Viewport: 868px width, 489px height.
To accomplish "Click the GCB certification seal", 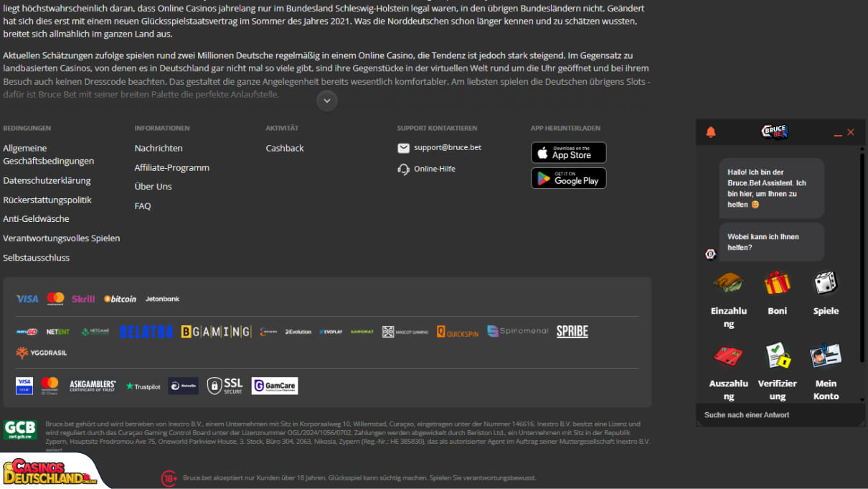I will click(20, 430).
